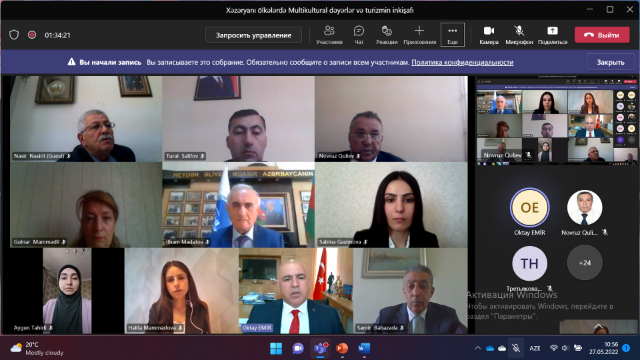Show hidden system tray icons chevron
The width and height of the screenshot is (640, 360).
click(478, 348)
